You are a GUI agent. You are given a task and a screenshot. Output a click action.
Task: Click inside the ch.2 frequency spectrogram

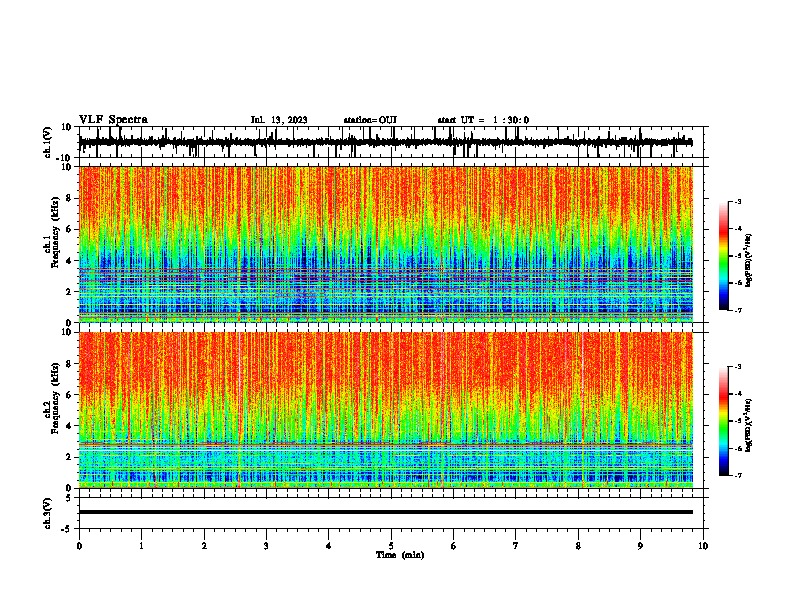tap(385, 410)
